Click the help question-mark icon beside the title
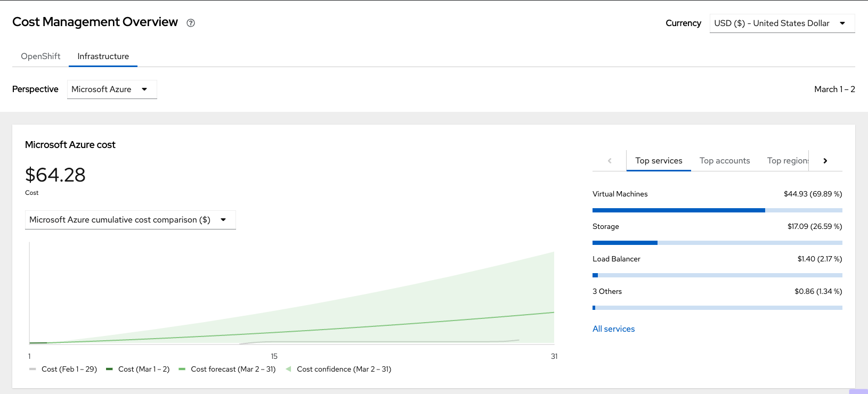The image size is (868, 394). pos(191,23)
